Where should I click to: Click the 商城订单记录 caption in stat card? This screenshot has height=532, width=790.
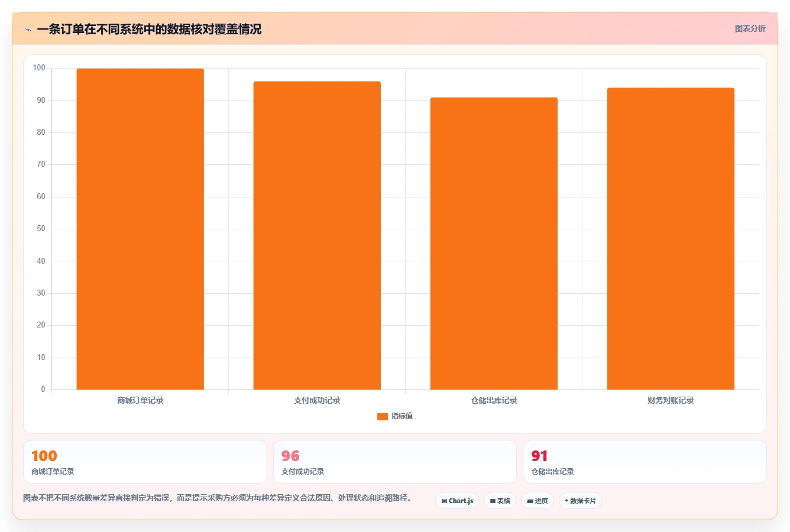coord(53,472)
